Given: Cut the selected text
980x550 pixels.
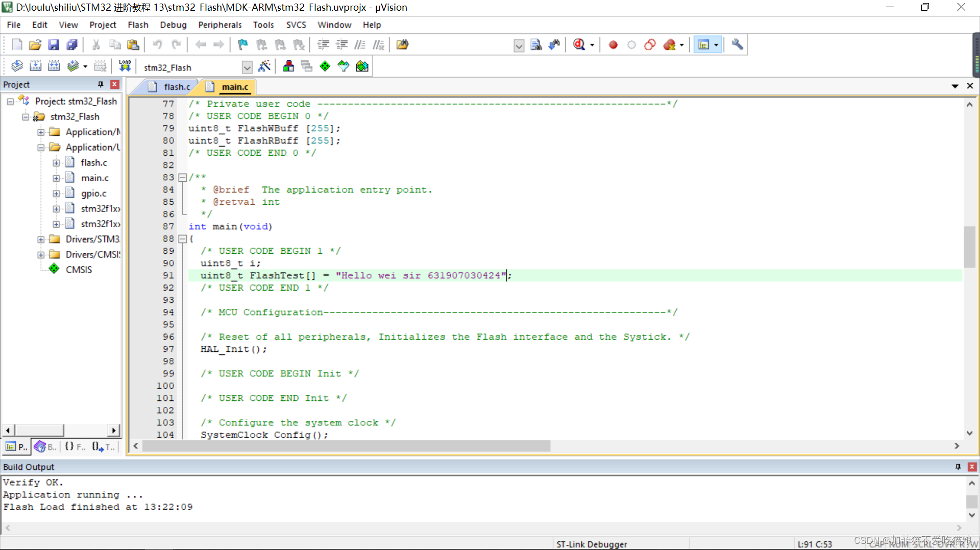Looking at the screenshot, I should tap(96, 44).
